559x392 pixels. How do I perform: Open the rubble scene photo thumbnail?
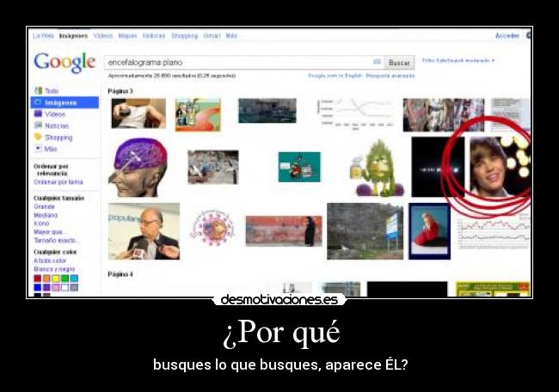click(213, 167)
